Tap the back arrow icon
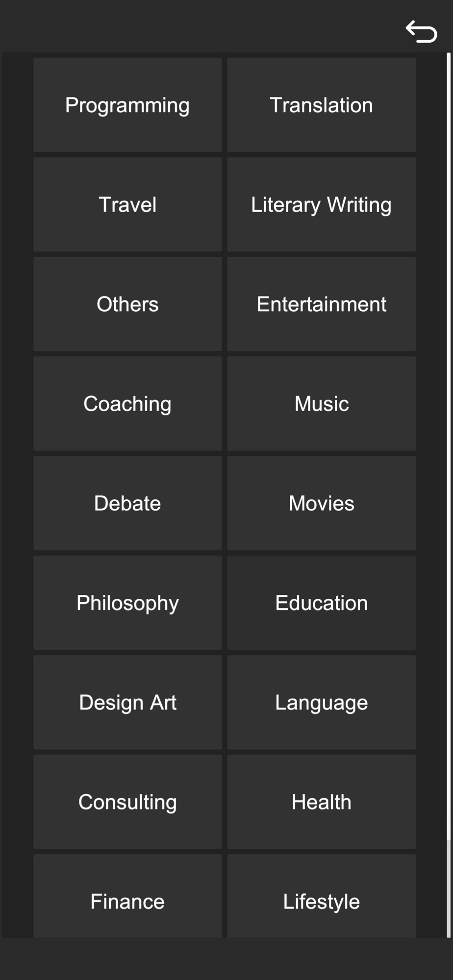The width and height of the screenshot is (453, 980). click(x=421, y=32)
